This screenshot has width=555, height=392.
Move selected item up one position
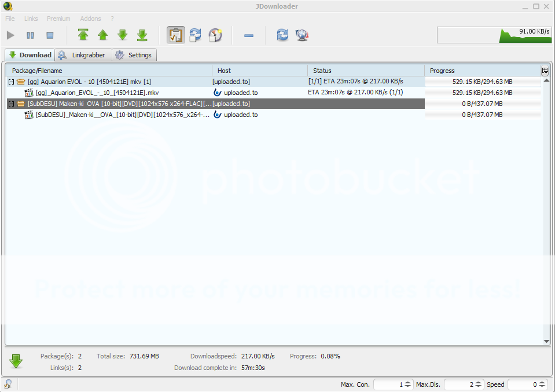103,35
